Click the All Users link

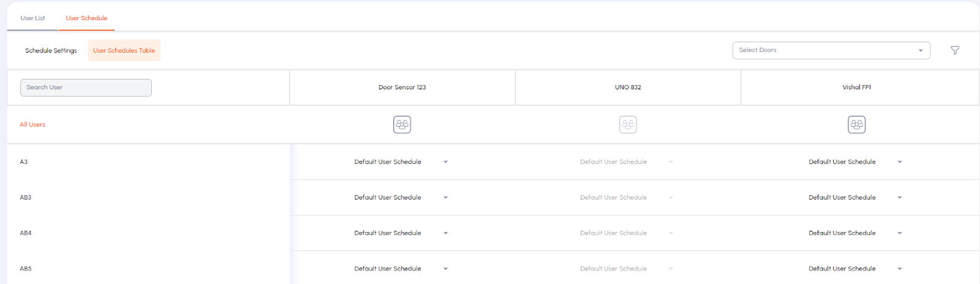click(32, 124)
